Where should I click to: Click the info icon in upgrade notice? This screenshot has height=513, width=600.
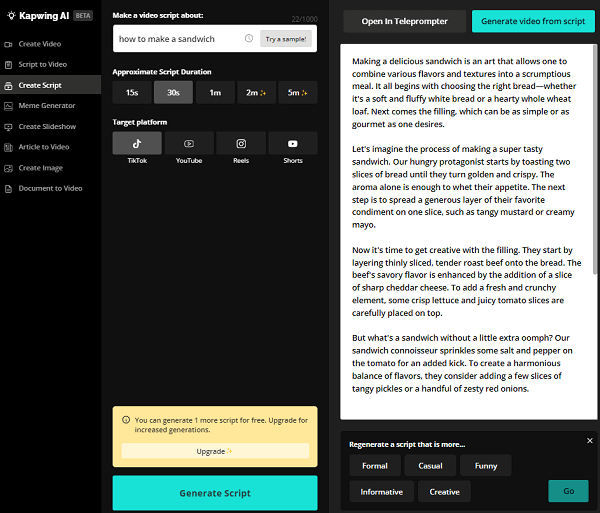coord(126,420)
